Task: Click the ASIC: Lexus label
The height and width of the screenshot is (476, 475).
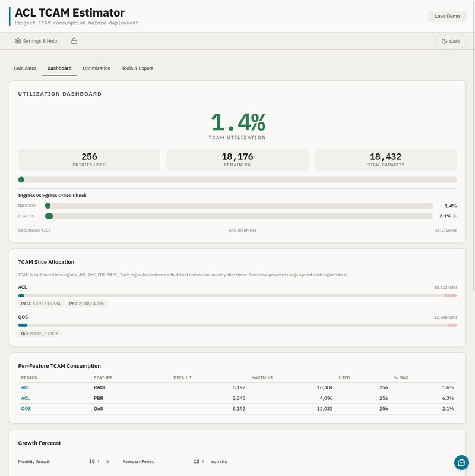Action: pos(445,230)
